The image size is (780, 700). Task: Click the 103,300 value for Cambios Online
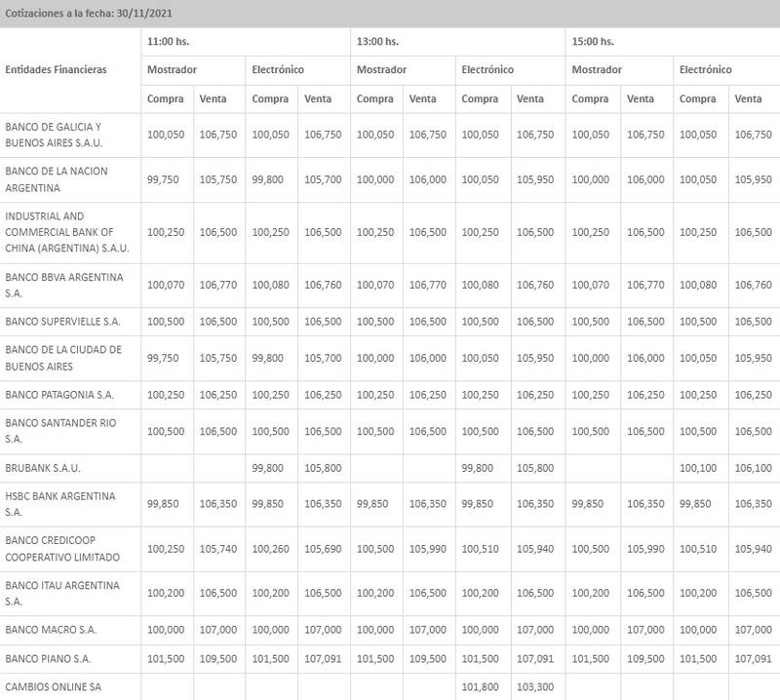pos(530,687)
